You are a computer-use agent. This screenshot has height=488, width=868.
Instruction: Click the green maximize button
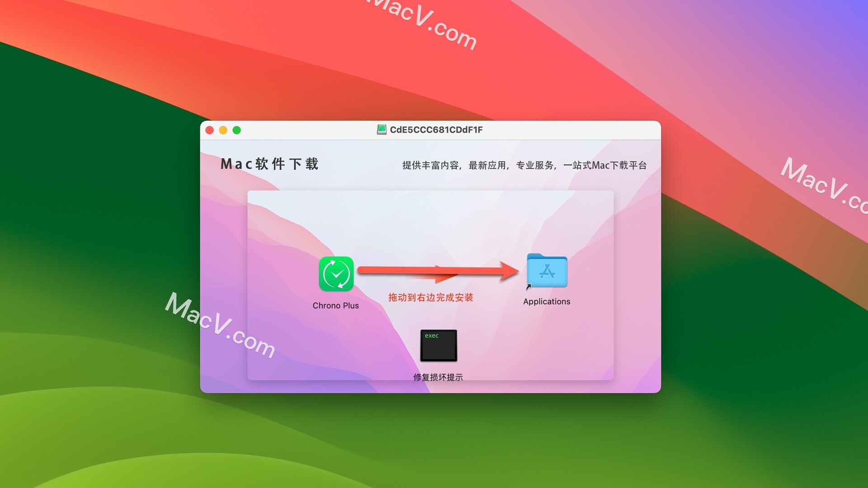pyautogui.click(x=237, y=131)
